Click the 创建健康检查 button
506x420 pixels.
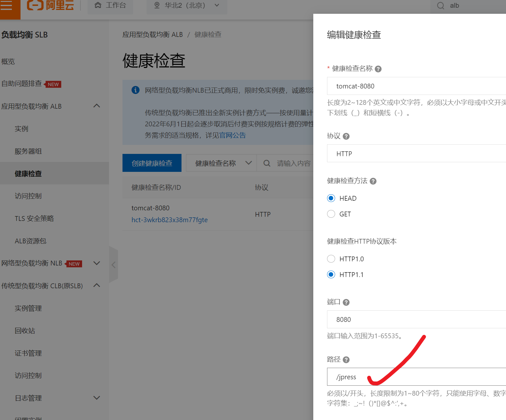(x=152, y=163)
